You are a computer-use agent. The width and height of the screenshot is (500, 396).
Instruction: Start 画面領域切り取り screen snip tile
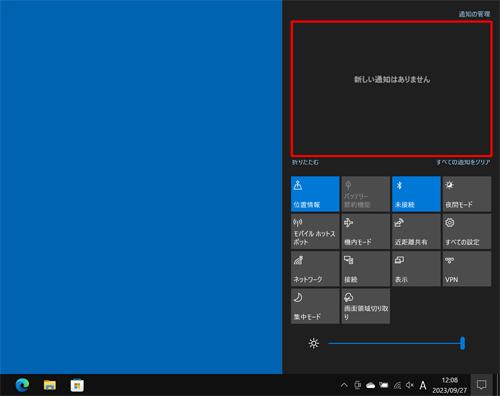[366, 306]
